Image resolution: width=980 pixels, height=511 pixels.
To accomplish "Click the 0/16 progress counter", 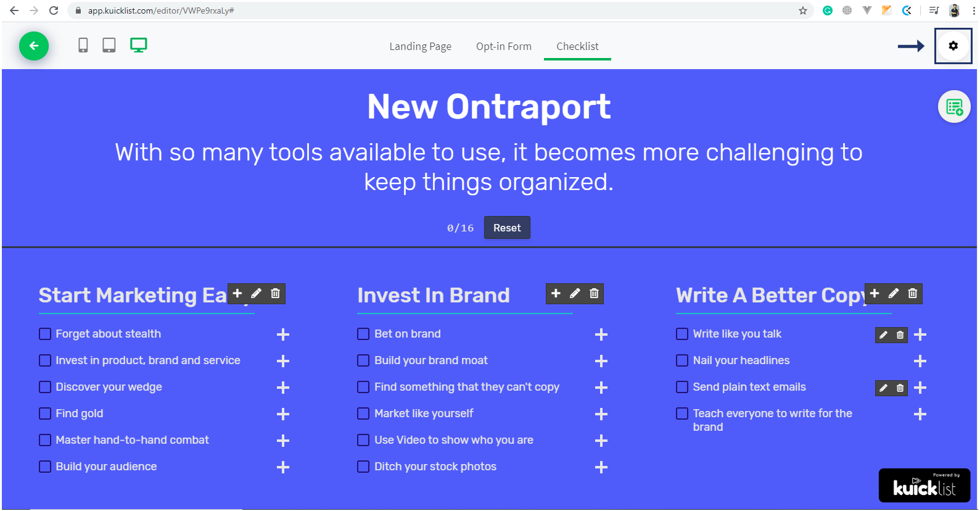I will click(461, 228).
